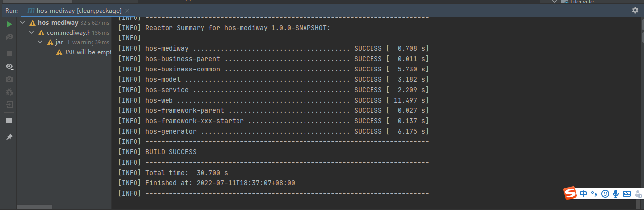Screen dimensions: 644x210
Task: Select the 'JAR will be empty' warning
Action: pos(78,52)
